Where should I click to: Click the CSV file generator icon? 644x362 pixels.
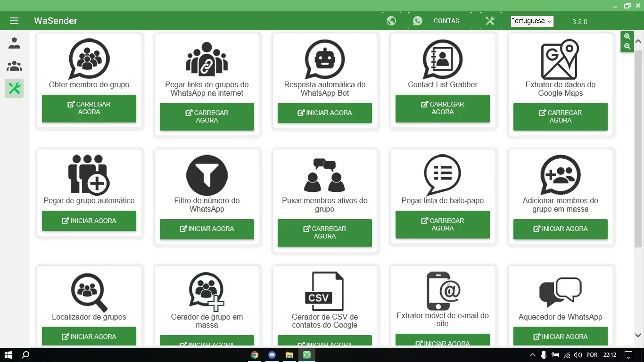pyautogui.click(x=325, y=291)
